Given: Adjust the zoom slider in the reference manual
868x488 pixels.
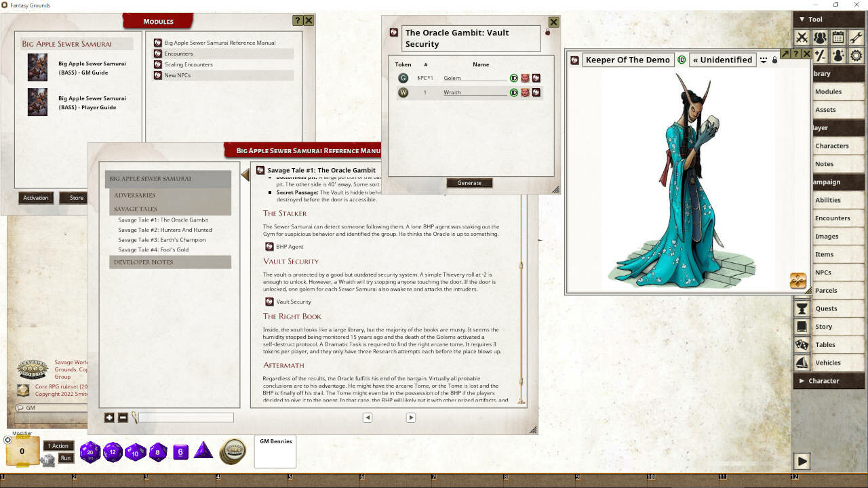Looking at the screenshot, I should (x=186, y=418).
